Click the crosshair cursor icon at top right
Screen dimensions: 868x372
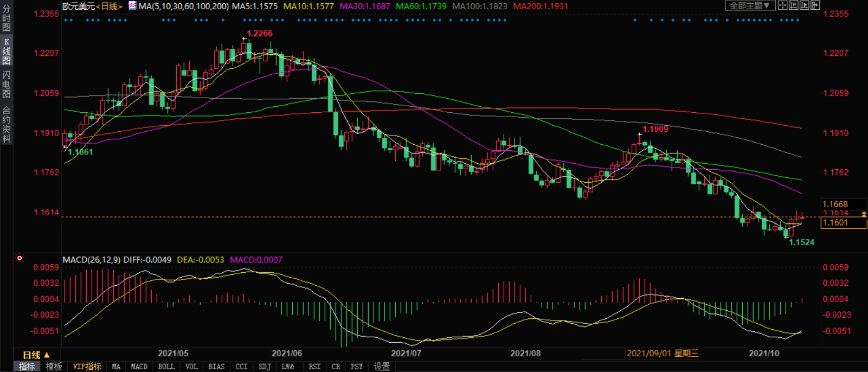(782, 5)
